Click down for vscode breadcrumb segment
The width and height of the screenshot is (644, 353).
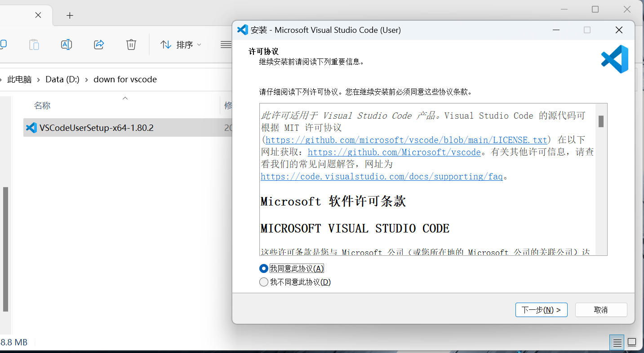point(125,79)
